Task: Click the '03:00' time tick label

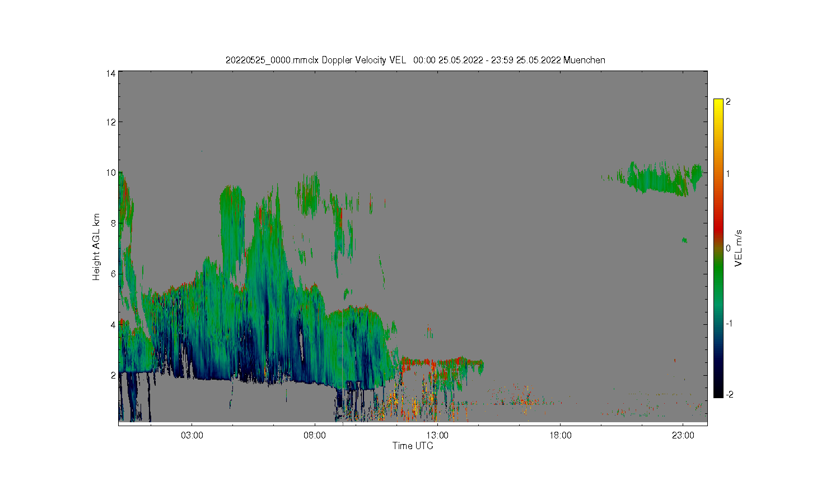Action: pos(192,436)
